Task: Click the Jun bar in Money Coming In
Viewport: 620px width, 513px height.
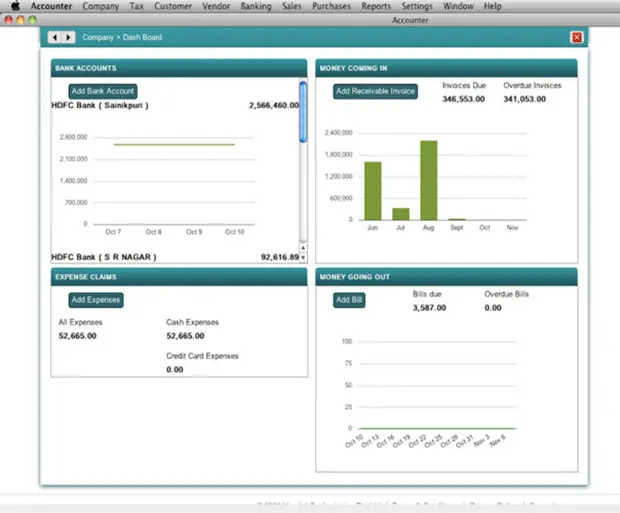Action: point(372,191)
